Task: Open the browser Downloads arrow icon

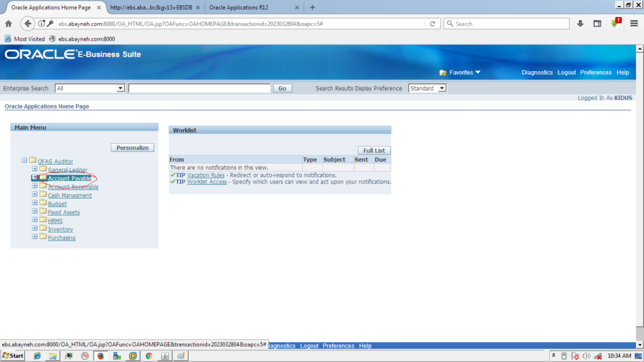Action: 580,24
